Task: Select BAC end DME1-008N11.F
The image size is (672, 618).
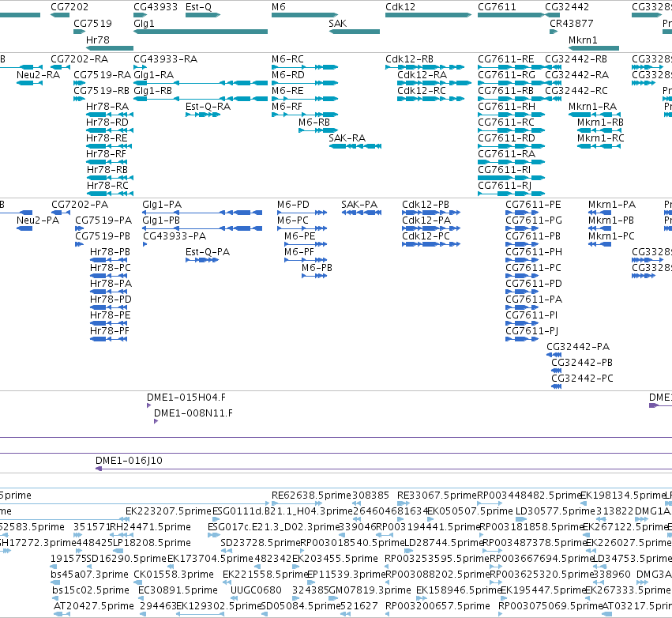Action: coord(193,413)
